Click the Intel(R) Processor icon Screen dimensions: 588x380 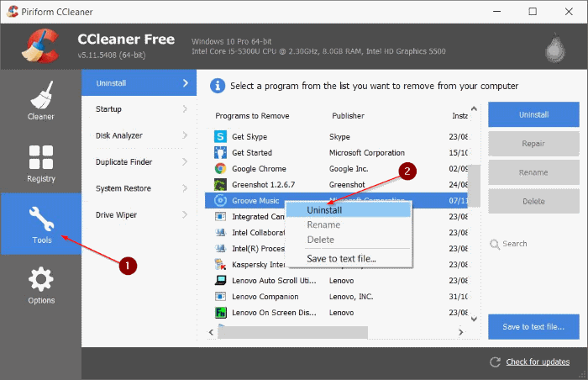[220, 248]
